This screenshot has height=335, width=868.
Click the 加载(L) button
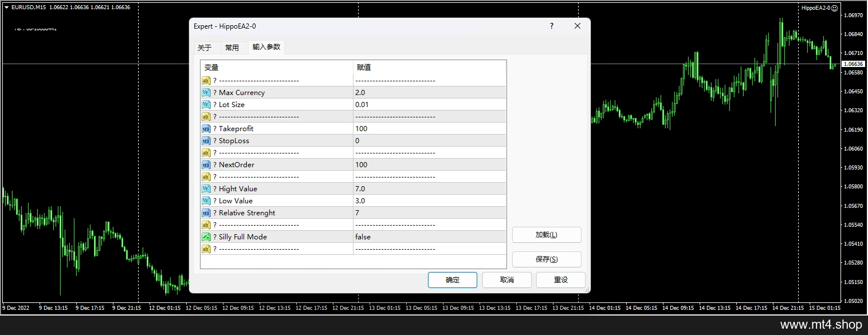547,235
